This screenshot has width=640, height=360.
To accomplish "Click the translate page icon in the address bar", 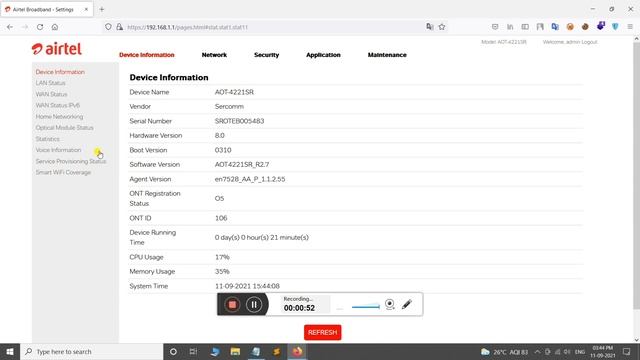I will [430, 27].
